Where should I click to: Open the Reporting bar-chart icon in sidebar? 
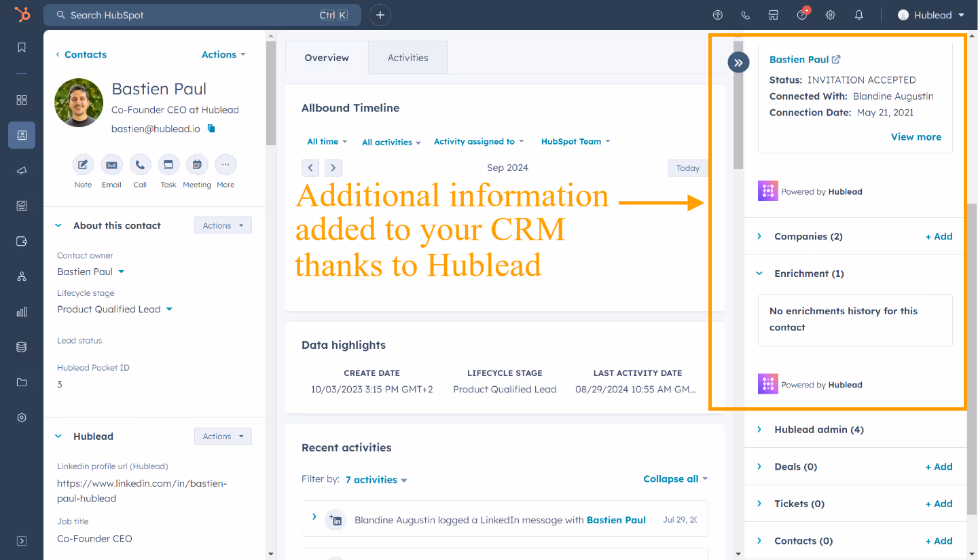coord(21,312)
